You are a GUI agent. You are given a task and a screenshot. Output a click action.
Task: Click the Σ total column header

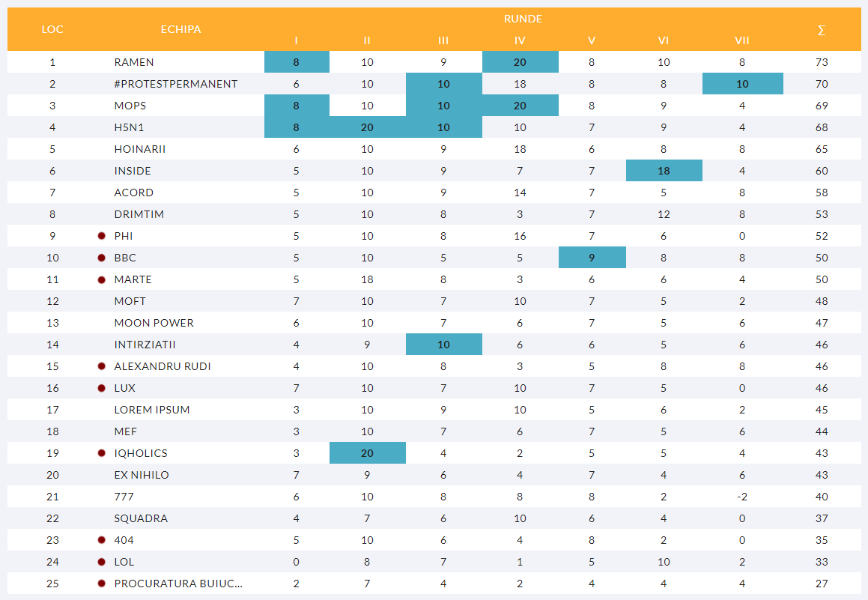(822, 30)
